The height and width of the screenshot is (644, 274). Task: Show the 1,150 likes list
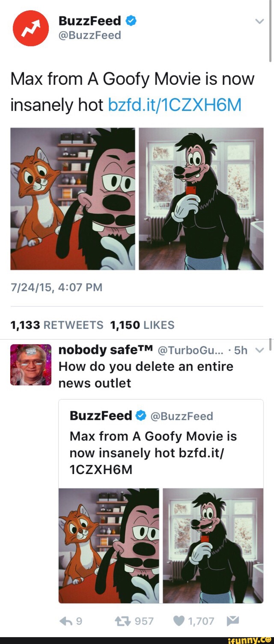142,325
